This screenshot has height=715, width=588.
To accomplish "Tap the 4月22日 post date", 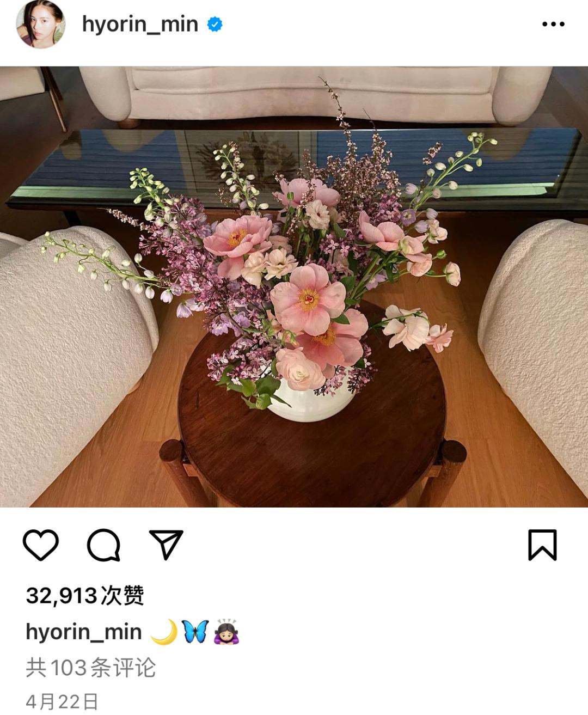I will (x=62, y=701).
